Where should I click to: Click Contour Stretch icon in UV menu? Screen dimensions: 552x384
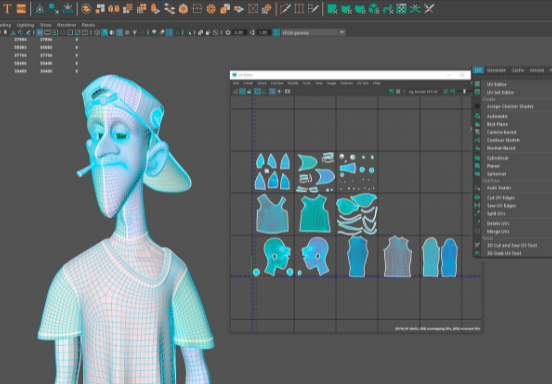point(477,140)
